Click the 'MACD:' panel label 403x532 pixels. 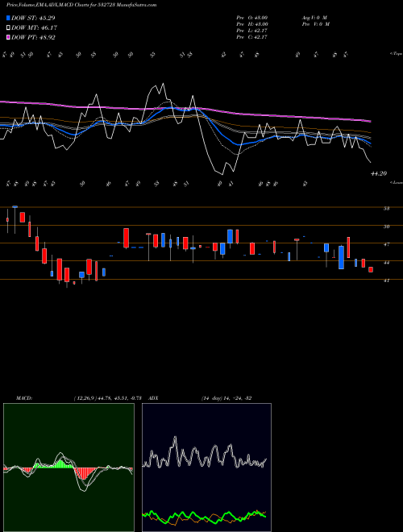coord(24,398)
